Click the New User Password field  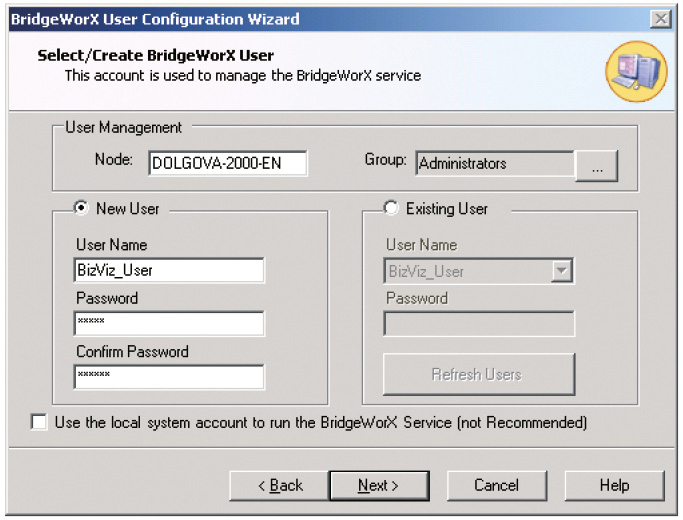pos(169,324)
